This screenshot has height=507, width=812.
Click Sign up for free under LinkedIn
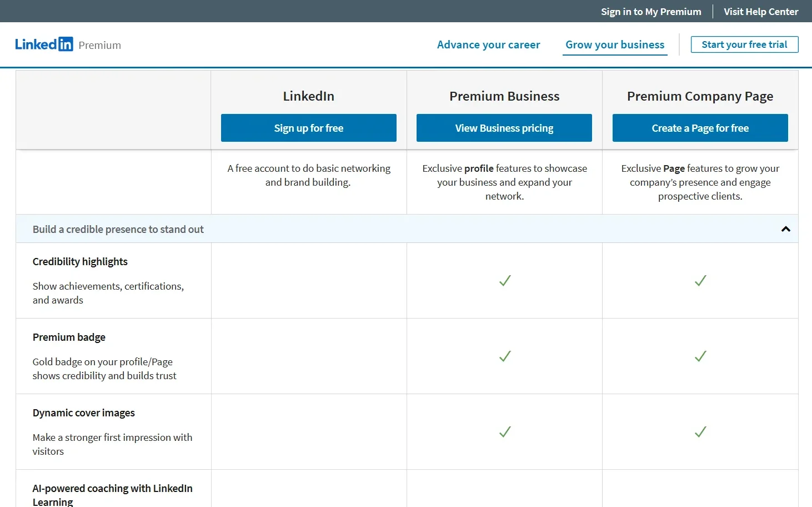pyautogui.click(x=308, y=128)
